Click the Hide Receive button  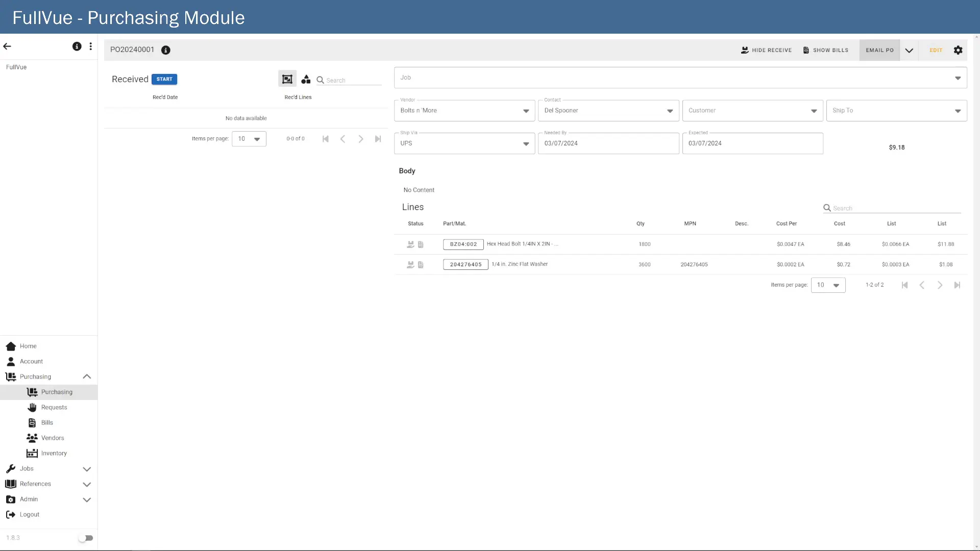(x=766, y=50)
